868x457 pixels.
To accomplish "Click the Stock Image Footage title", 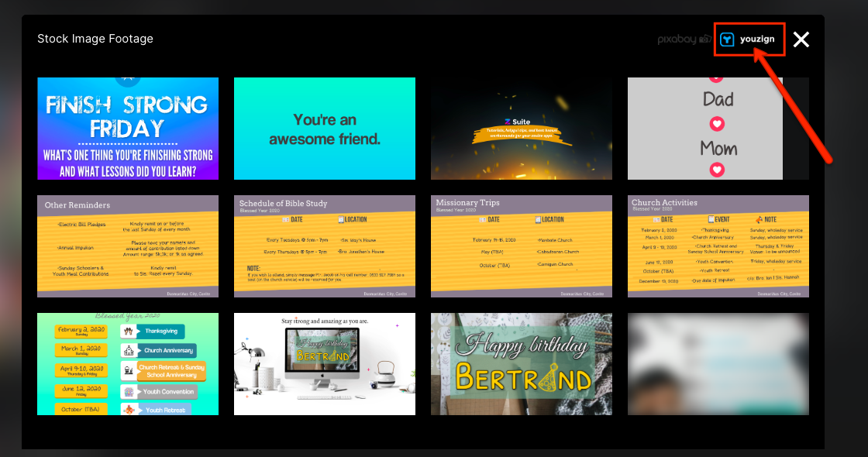I will pos(95,39).
